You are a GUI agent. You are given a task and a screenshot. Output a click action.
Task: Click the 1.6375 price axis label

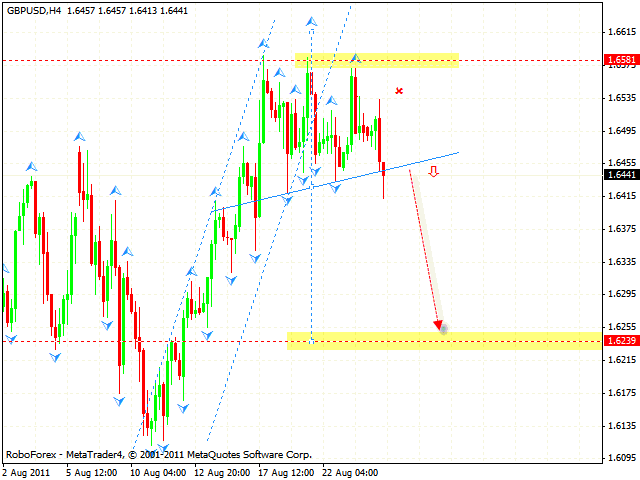tap(622, 229)
